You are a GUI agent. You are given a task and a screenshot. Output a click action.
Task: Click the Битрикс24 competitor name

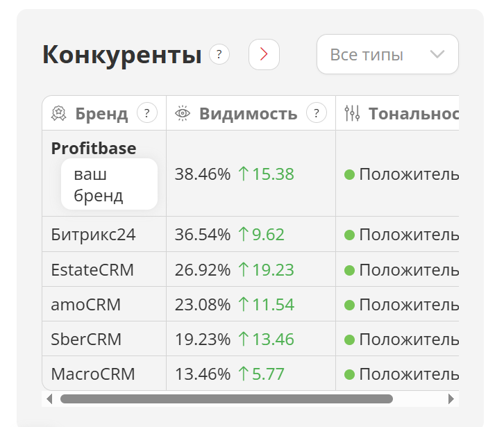[x=93, y=235]
